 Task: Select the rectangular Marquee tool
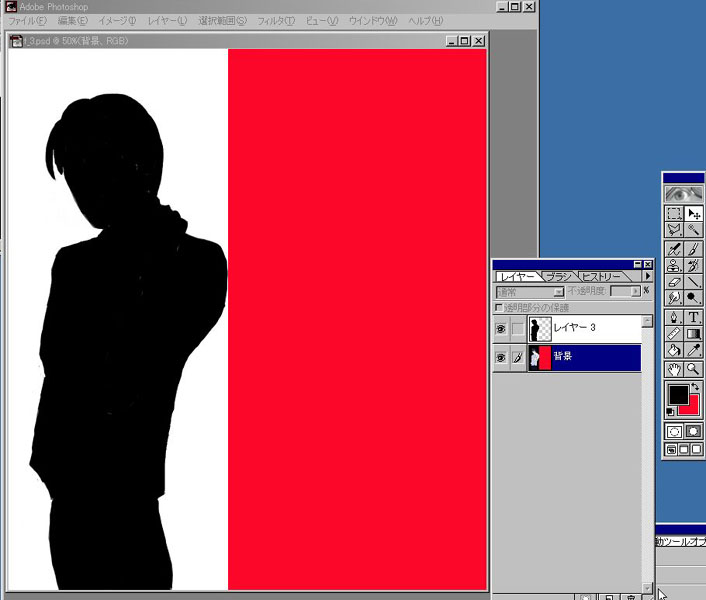tap(675, 213)
